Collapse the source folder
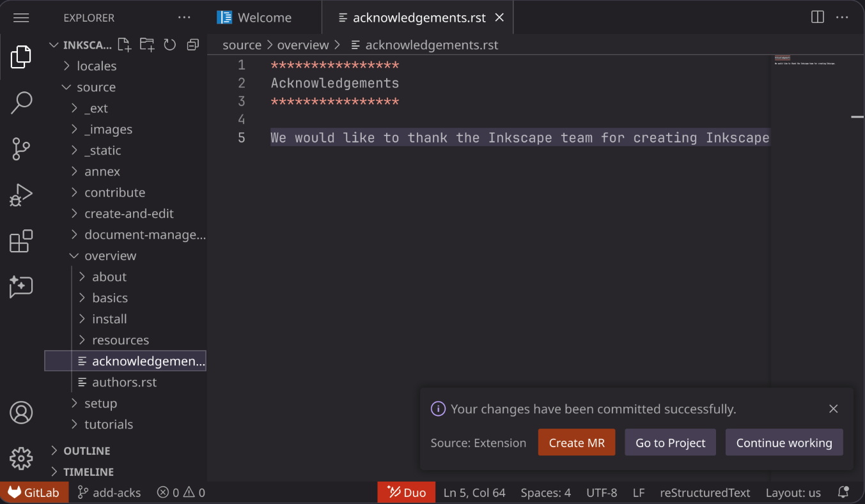This screenshot has width=865, height=504. pos(125,87)
